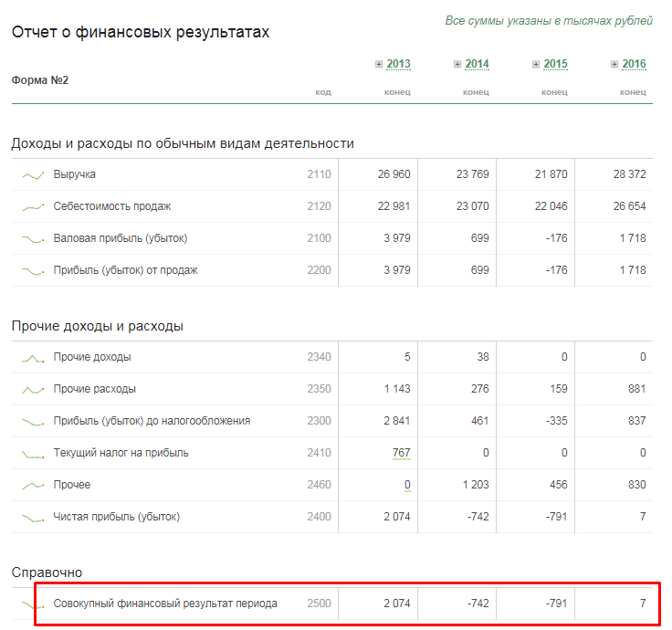Click the underlined 0 value in Прочее row

(406, 485)
